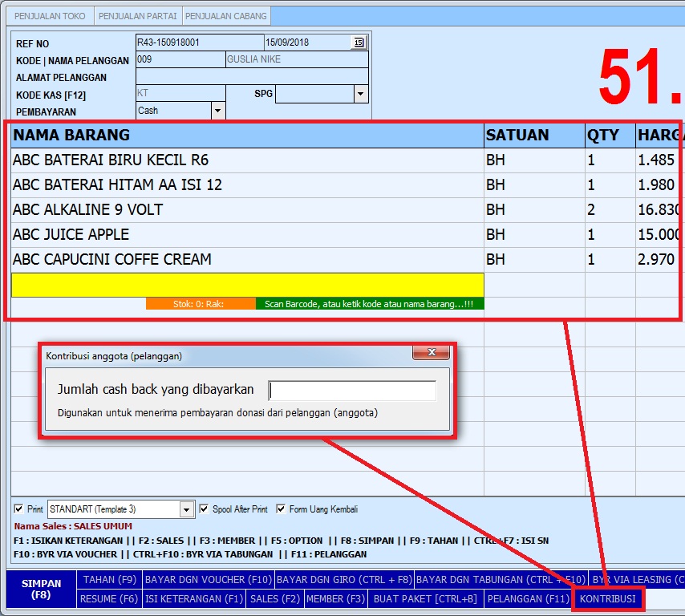Click the GUSLIA NIKE customer name field
Image resolution: width=685 pixels, height=616 pixels.
click(x=297, y=59)
